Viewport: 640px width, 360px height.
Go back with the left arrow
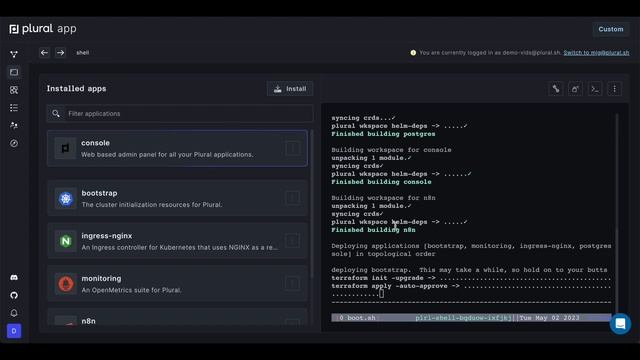[44, 53]
